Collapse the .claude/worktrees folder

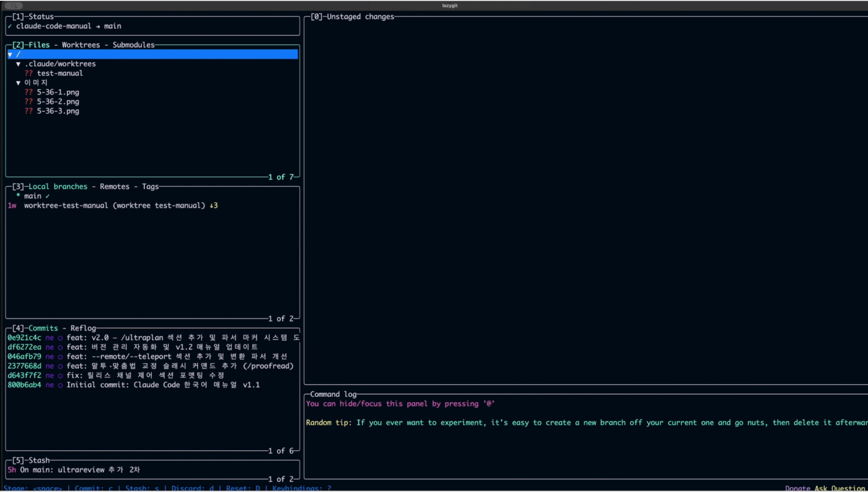[x=18, y=64]
